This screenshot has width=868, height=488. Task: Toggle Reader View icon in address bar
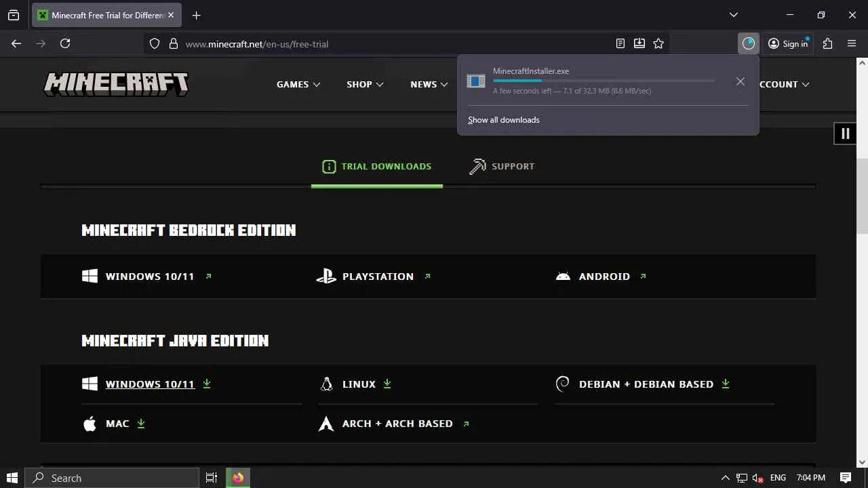(x=620, y=43)
